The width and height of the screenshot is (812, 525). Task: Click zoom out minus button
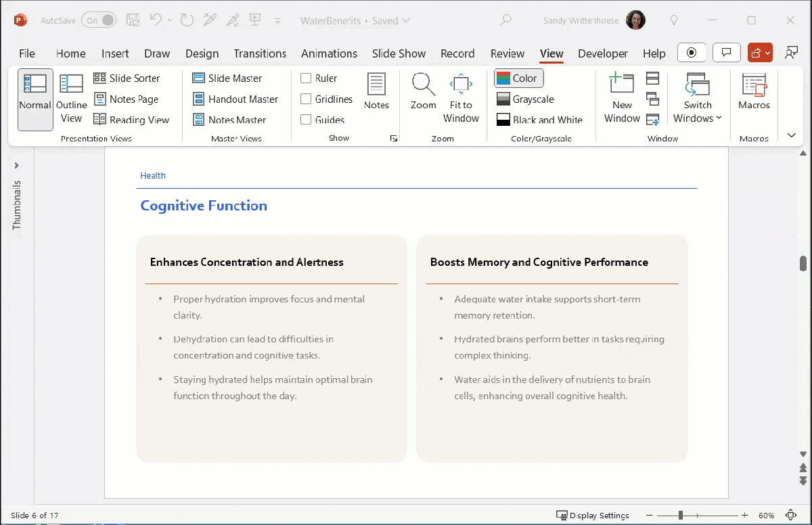pos(649,516)
